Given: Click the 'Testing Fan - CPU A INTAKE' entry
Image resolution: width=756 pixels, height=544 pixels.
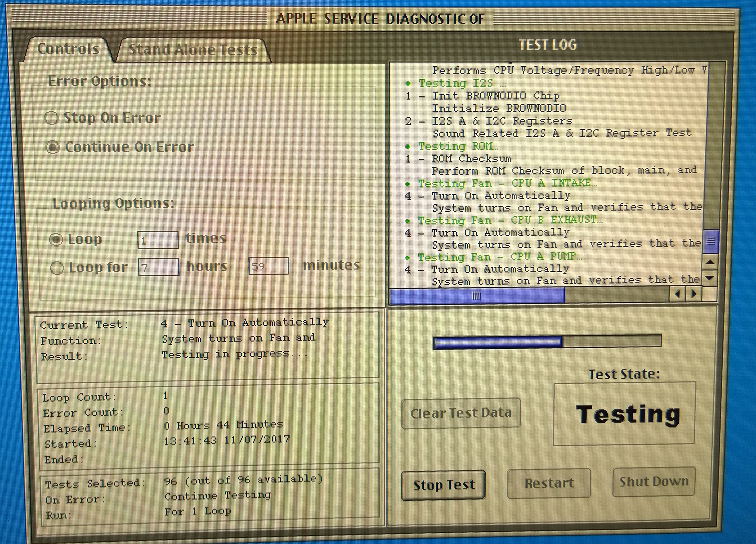Looking at the screenshot, I should 501,183.
